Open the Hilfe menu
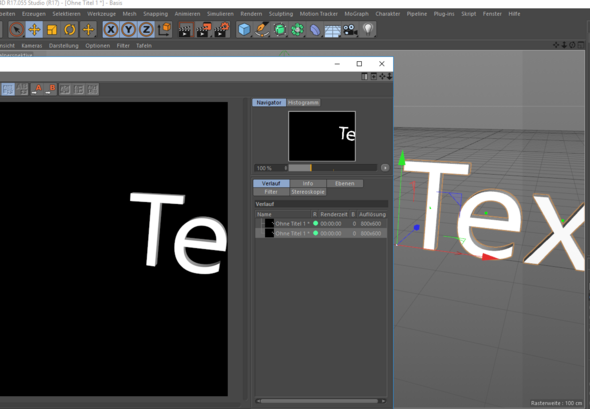 click(x=514, y=14)
